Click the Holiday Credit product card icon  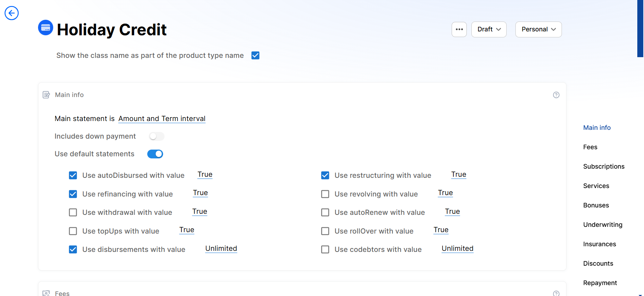point(46,28)
